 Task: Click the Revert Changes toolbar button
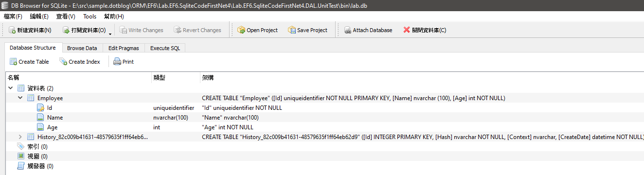coord(197,30)
